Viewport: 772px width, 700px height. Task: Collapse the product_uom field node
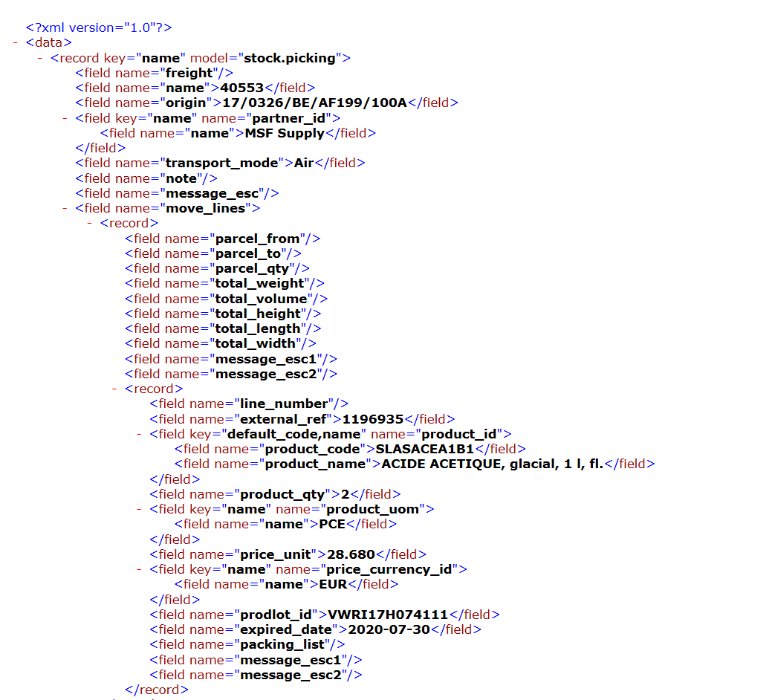click(x=140, y=510)
